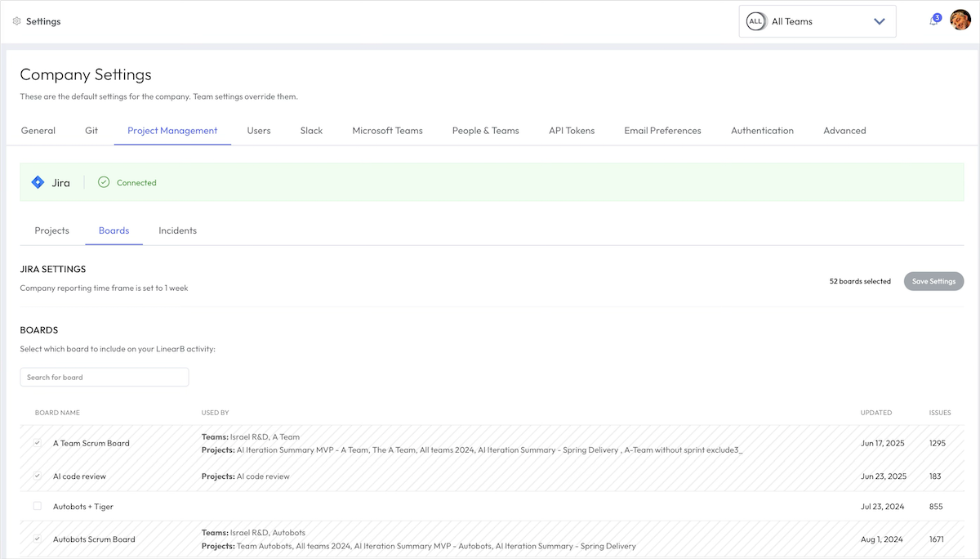Open the API Tokens tab
The image size is (980, 559).
click(x=572, y=131)
